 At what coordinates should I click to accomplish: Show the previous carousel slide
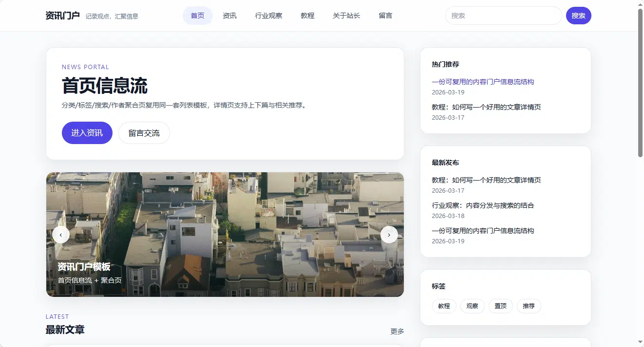61,235
